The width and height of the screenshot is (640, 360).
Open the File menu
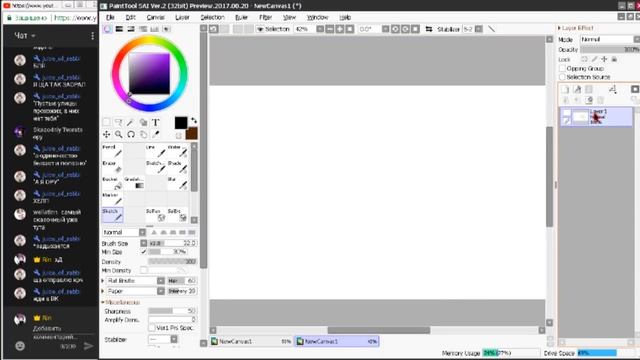pos(110,17)
